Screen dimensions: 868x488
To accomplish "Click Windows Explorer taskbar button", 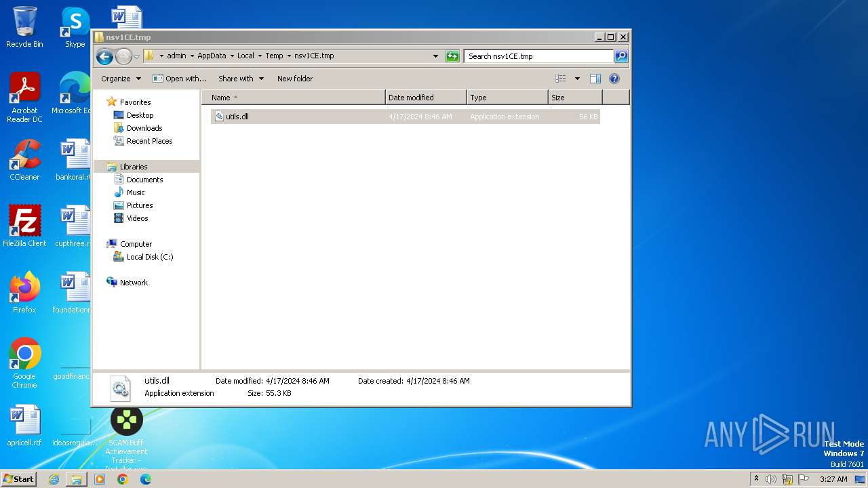I will pyautogui.click(x=77, y=479).
